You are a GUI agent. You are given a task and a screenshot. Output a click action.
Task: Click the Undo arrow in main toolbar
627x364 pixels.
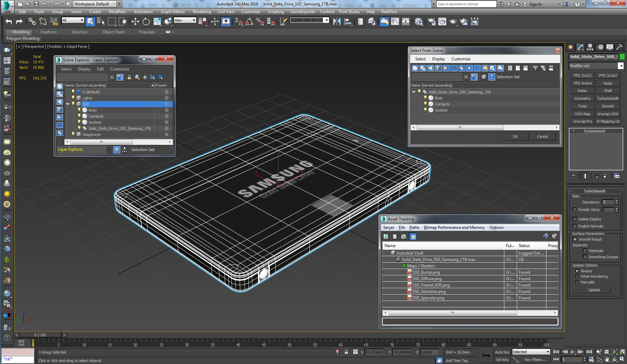9,22
